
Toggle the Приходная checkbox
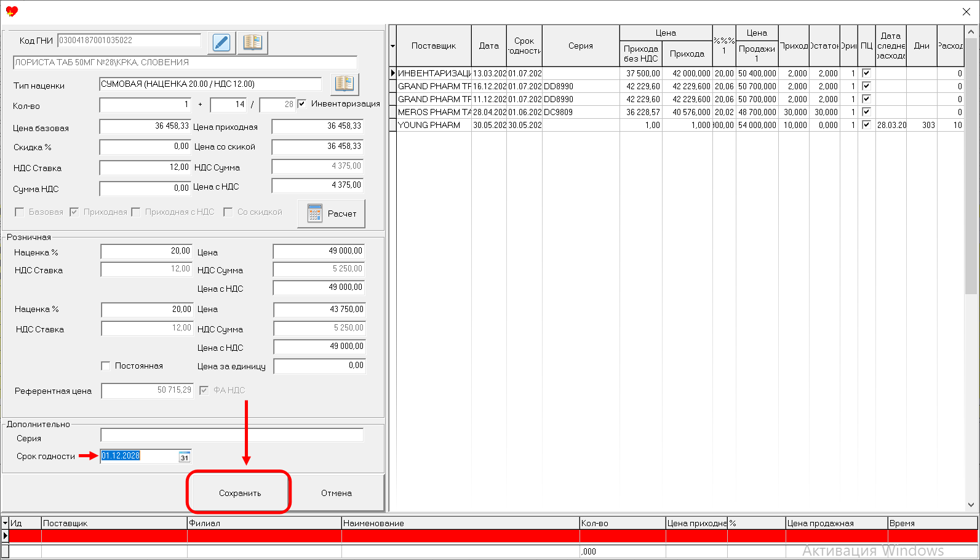(x=74, y=212)
